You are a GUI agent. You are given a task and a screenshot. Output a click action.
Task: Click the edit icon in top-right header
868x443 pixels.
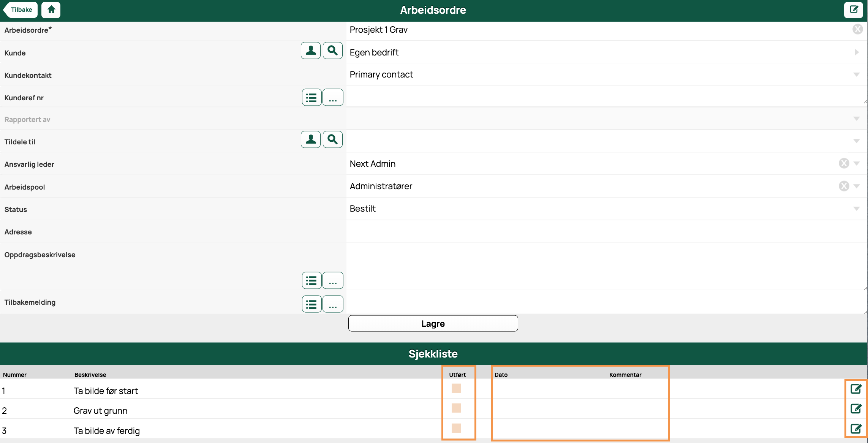[x=854, y=10]
